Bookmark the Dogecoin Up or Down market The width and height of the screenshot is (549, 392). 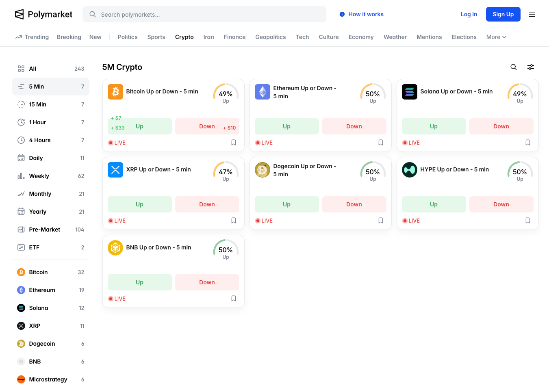[x=381, y=221]
